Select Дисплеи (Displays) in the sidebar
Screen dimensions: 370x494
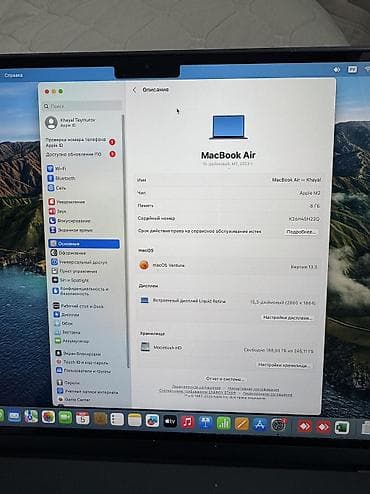click(x=66, y=314)
